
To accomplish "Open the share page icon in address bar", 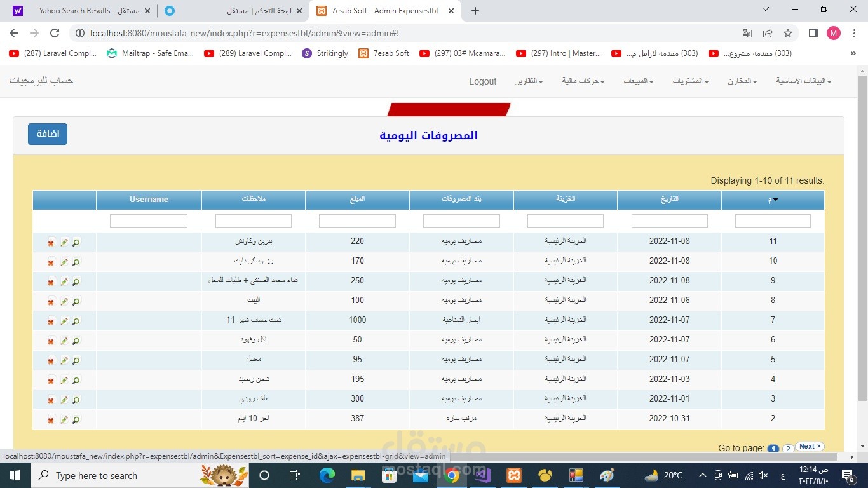I will [768, 33].
